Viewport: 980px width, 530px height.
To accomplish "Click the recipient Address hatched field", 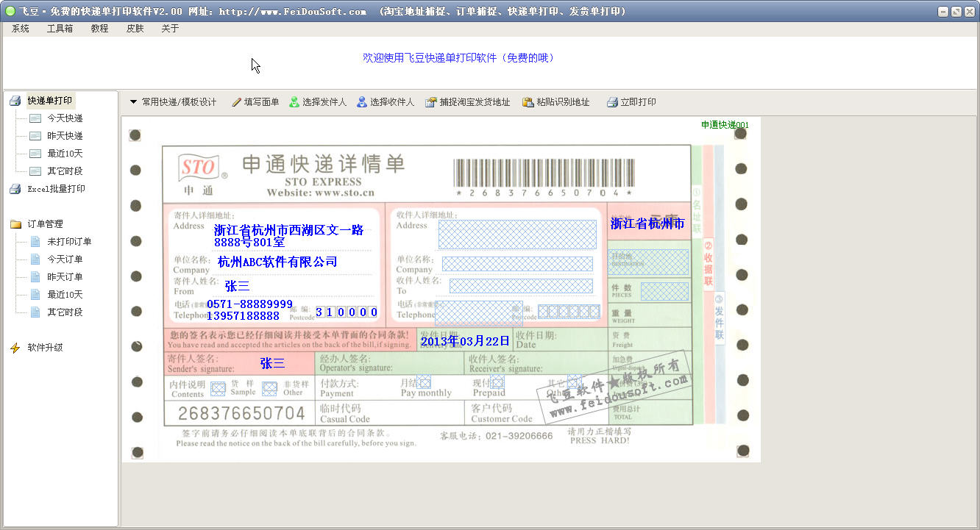I will click(x=517, y=234).
